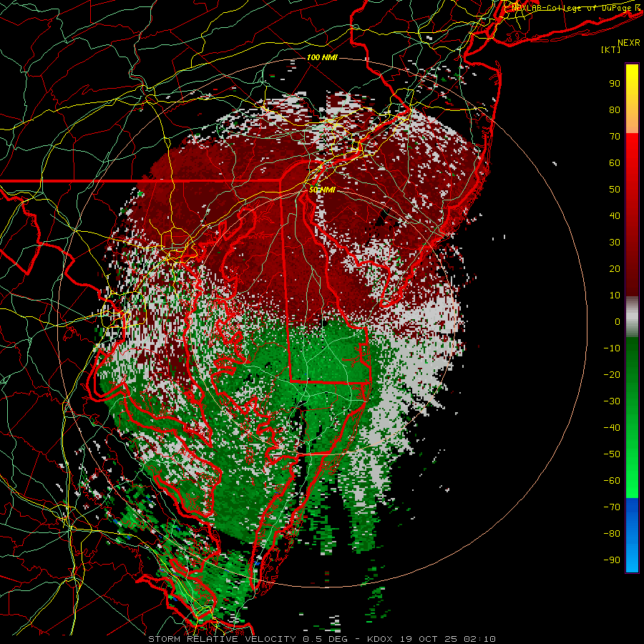The image size is (644, 644).
Task: Click the 0 value on velocity scale
Action: coord(618,321)
